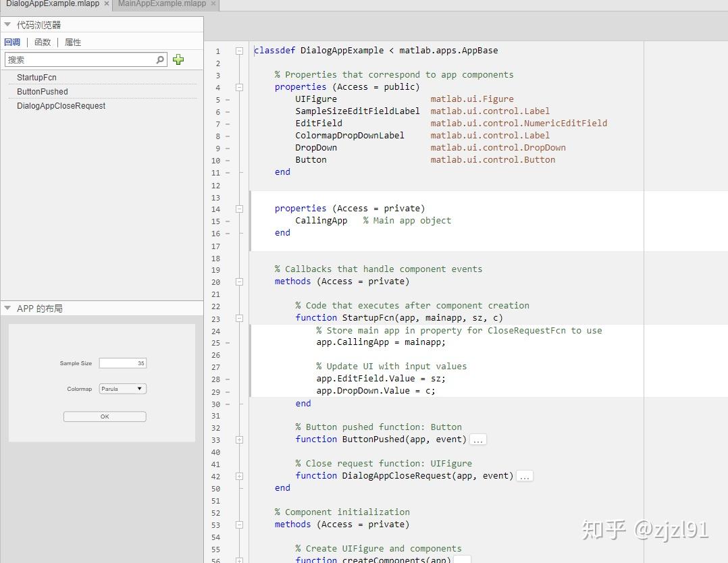This screenshot has height=563, width=728.
Task: Click the OK button in the layout preview
Action: 105,416
